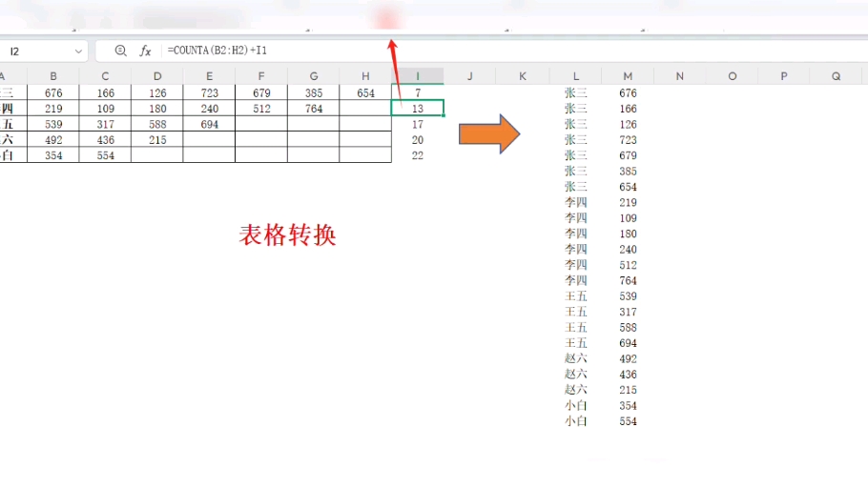Select column P header
The width and height of the screenshot is (868, 488).
784,76
